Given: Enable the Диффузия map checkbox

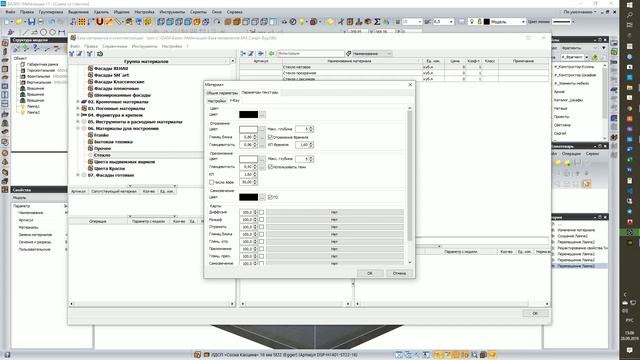Looking at the screenshot, I should (261, 212).
